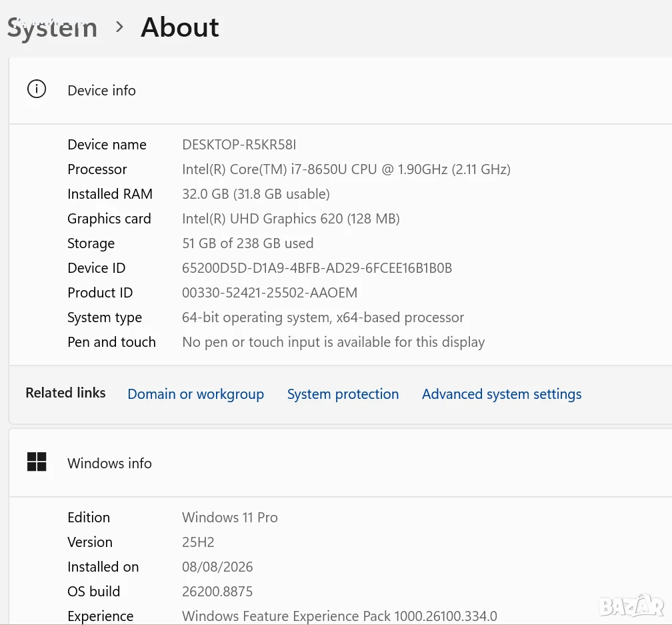672x625 pixels.
Task: Click the Device info circle icon
Action: 37,89
